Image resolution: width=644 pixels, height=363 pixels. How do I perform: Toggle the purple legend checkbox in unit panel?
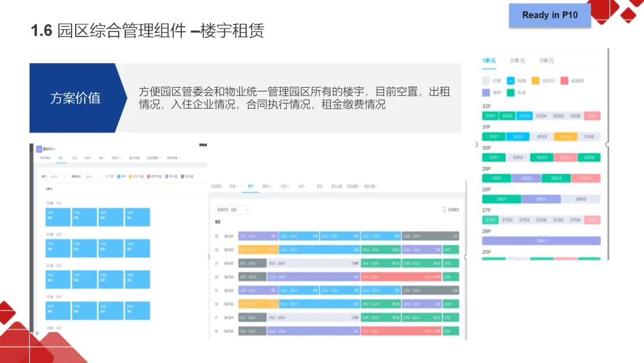486,93
